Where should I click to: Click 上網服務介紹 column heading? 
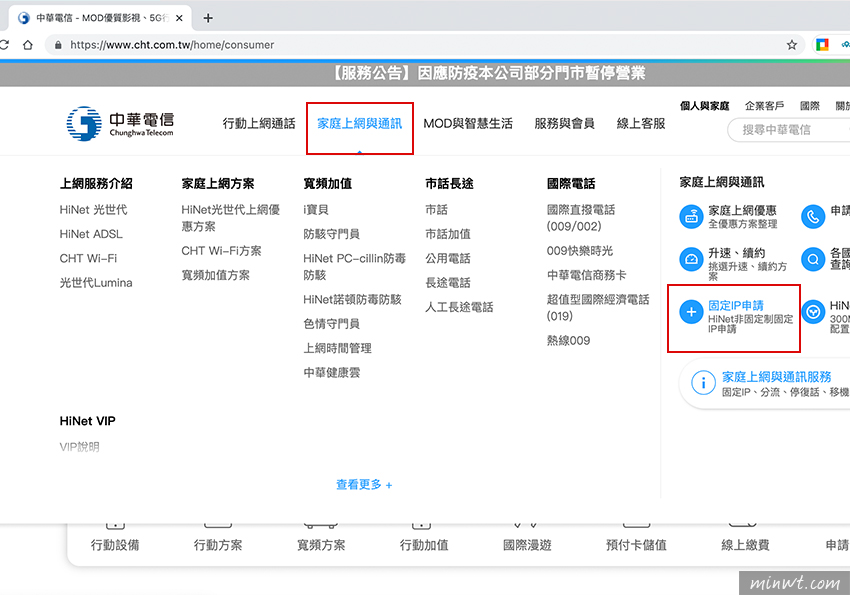pyautogui.click(x=96, y=184)
